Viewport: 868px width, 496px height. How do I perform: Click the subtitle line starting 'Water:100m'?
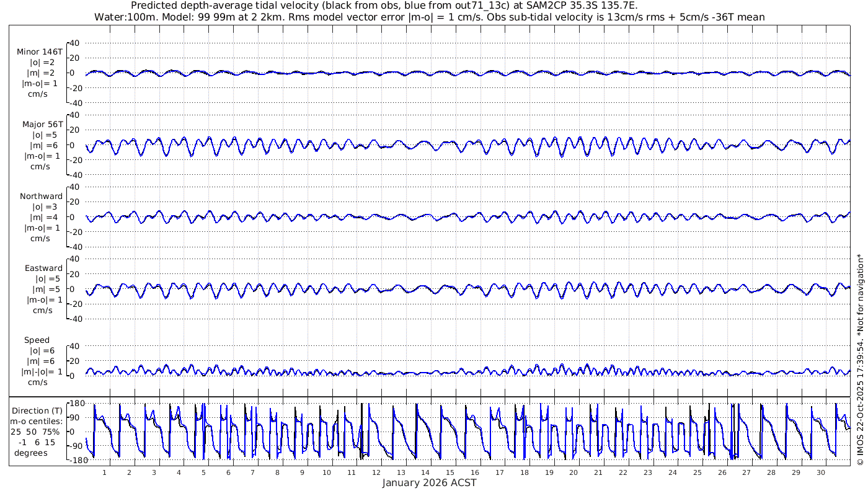429,17
